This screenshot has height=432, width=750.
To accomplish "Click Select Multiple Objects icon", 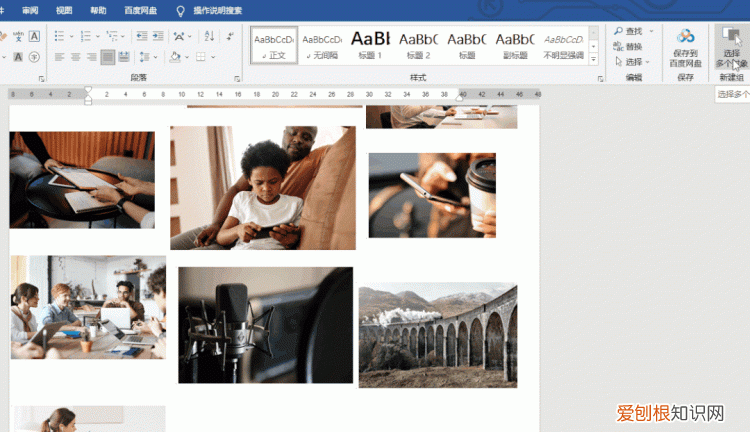I will tap(731, 45).
